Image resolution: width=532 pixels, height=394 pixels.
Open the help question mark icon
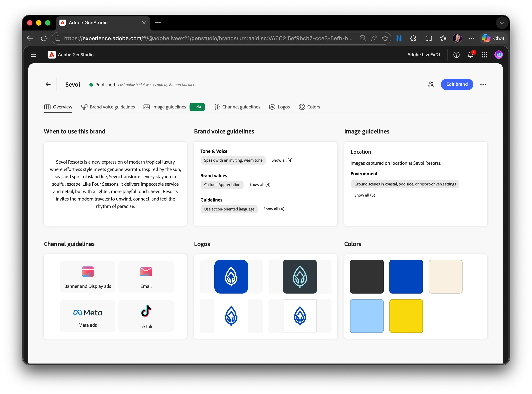(456, 55)
